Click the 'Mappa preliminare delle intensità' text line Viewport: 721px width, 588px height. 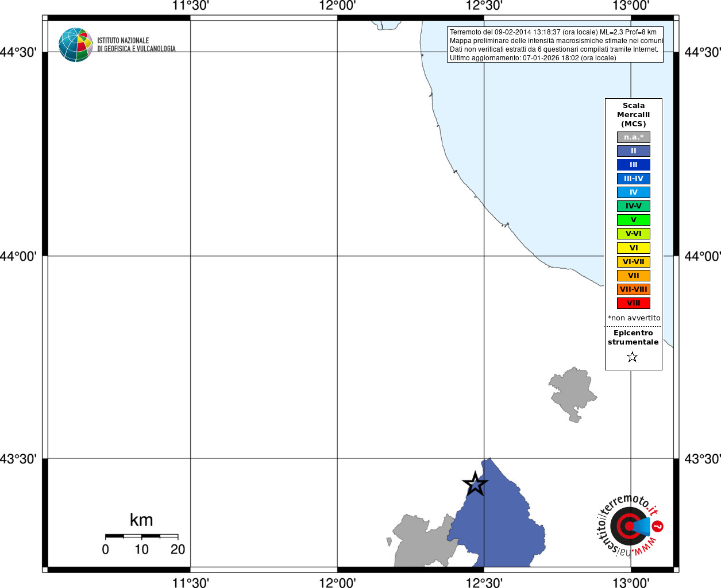pyautogui.click(x=556, y=41)
